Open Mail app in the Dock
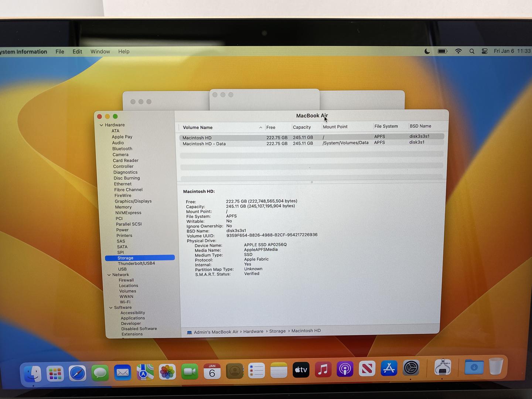Image resolution: width=532 pixels, height=399 pixels. (x=122, y=372)
